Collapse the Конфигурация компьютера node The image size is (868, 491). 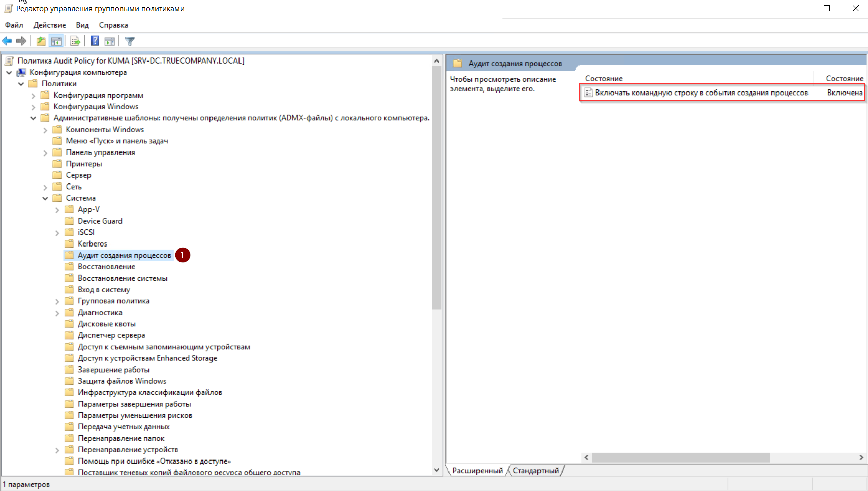pos(9,73)
